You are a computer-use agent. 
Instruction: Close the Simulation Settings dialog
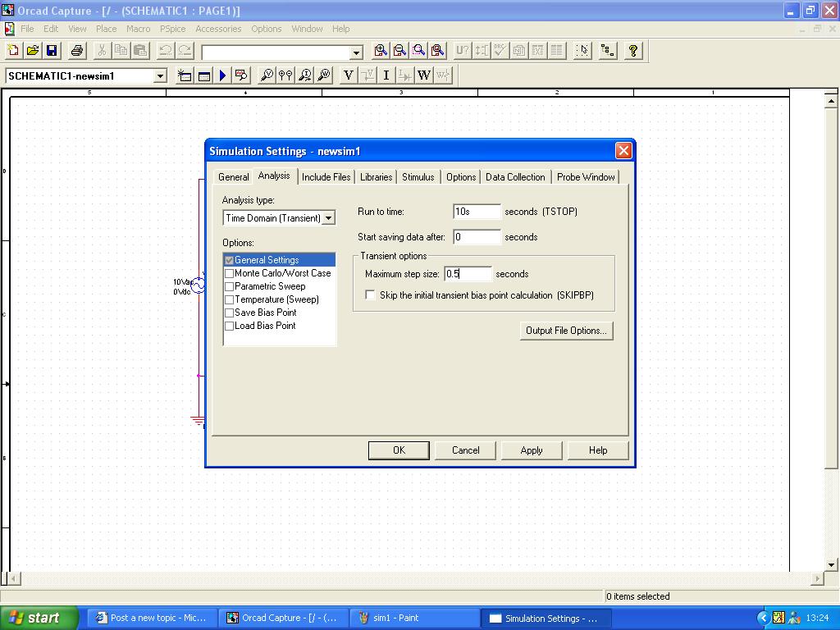point(623,151)
